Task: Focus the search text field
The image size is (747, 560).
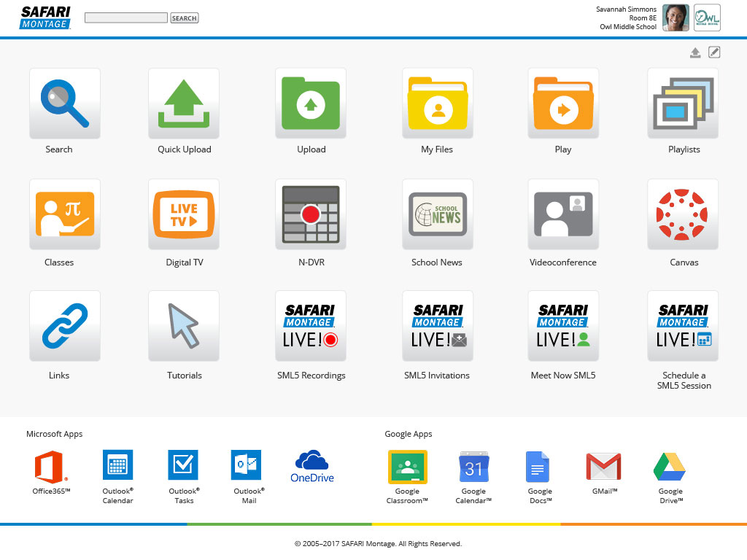Action: [x=126, y=18]
